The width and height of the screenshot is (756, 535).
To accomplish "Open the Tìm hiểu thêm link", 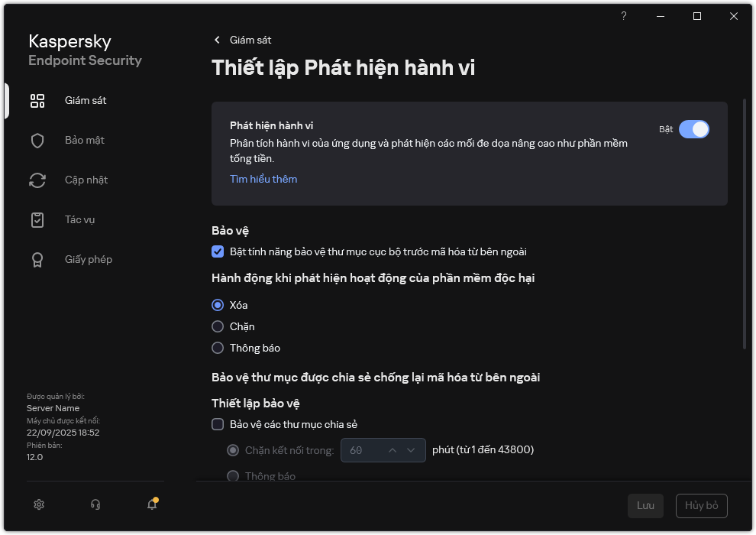I will click(x=263, y=179).
